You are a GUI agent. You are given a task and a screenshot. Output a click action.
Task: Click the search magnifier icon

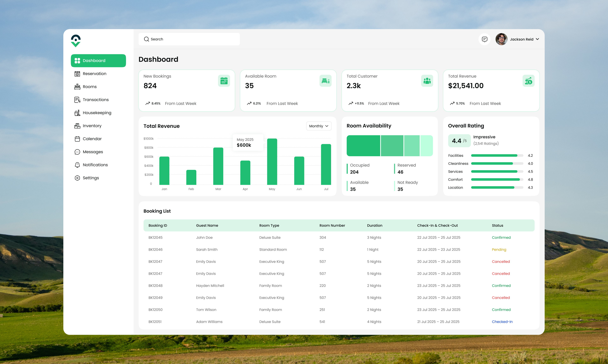pos(146,39)
